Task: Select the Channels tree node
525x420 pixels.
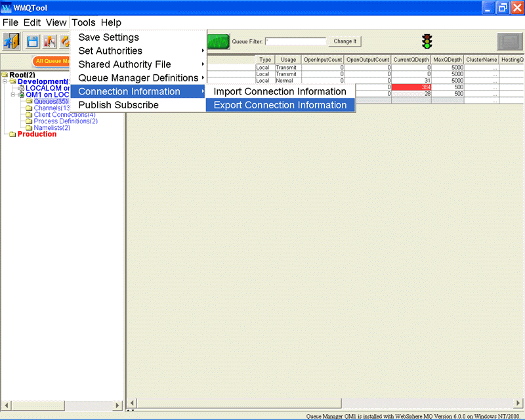Action: 52,108
